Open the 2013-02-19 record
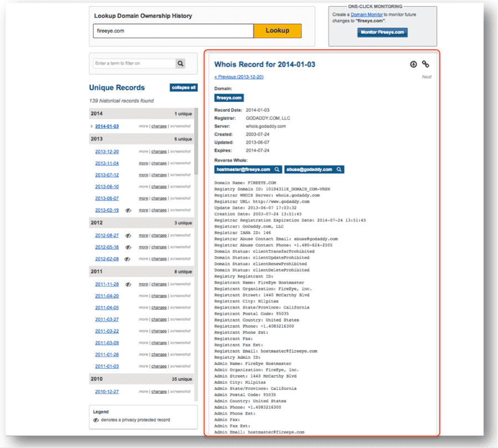 coord(107,210)
